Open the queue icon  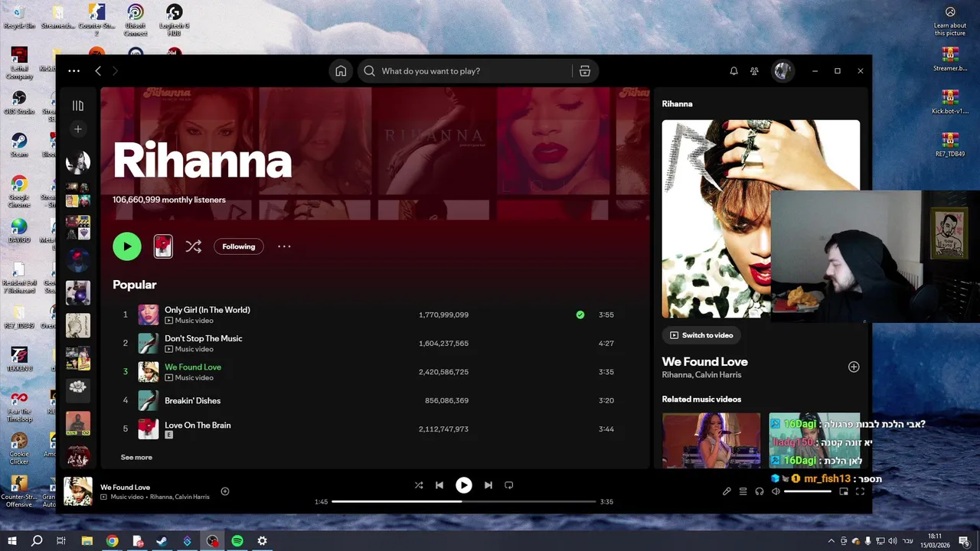(743, 491)
